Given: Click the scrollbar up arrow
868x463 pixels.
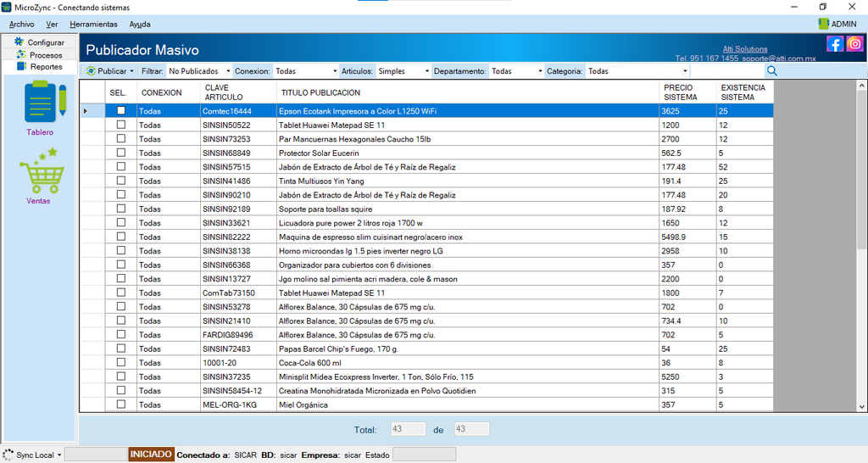Looking at the screenshot, I should click(x=861, y=86).
